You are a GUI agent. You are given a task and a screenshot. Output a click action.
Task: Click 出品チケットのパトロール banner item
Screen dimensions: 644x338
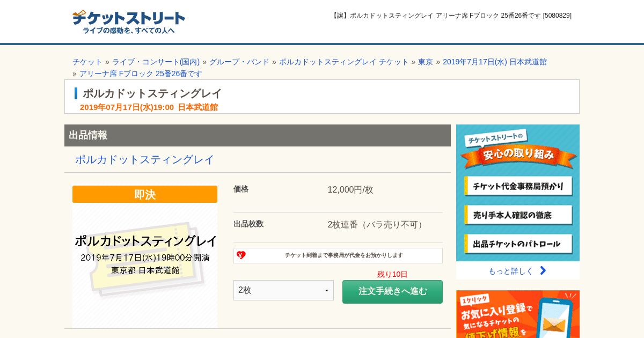coord(518,244)
